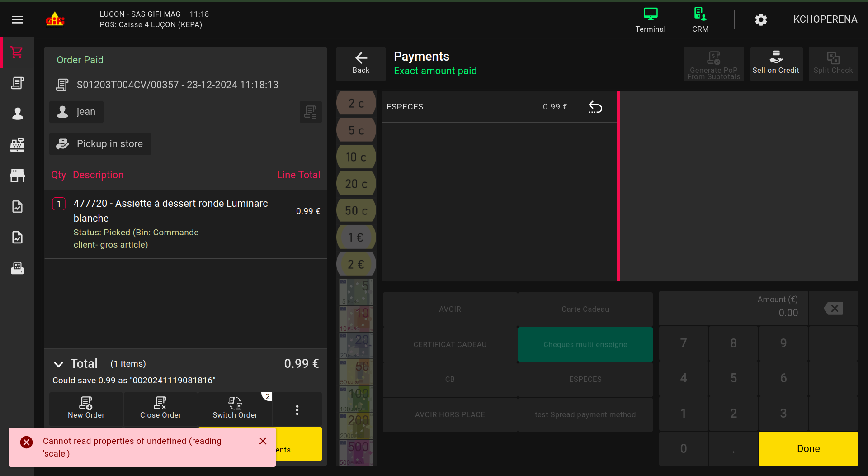Select test Spread payment method
Viewport: 868px width, 476px height.
click(585, 414)
